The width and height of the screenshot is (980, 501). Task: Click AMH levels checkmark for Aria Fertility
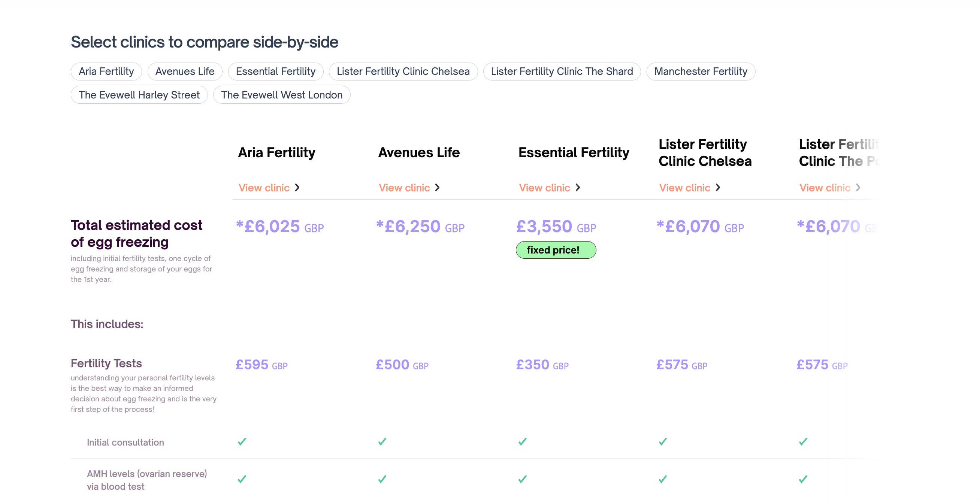242,479
